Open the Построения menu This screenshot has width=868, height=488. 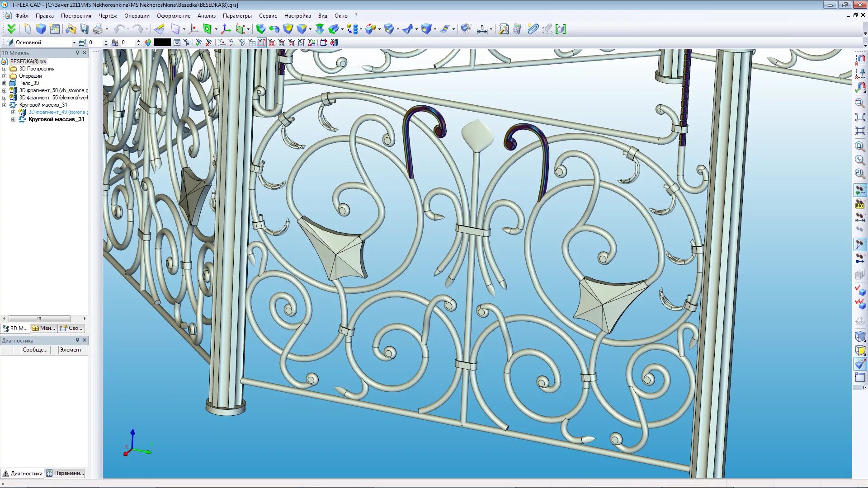tap(76, 16)
